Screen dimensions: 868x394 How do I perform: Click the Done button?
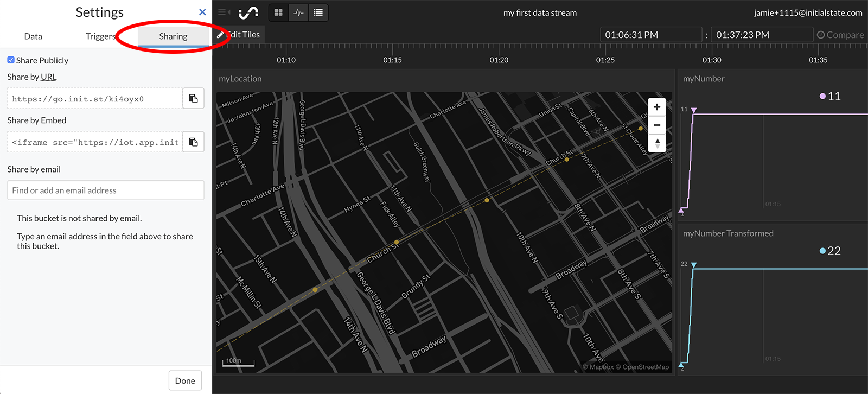[185, 380]
